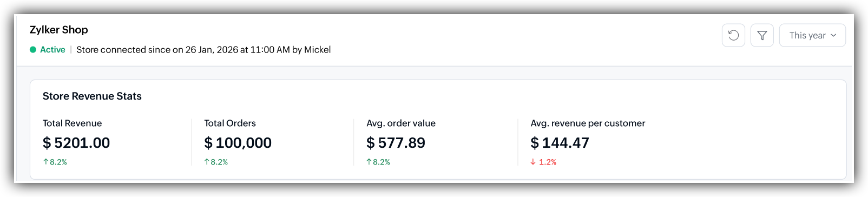This screenshot has height=197, width=868.
Task: Select the Avg. order value $ 577.89
Action: tap(396, 143)
